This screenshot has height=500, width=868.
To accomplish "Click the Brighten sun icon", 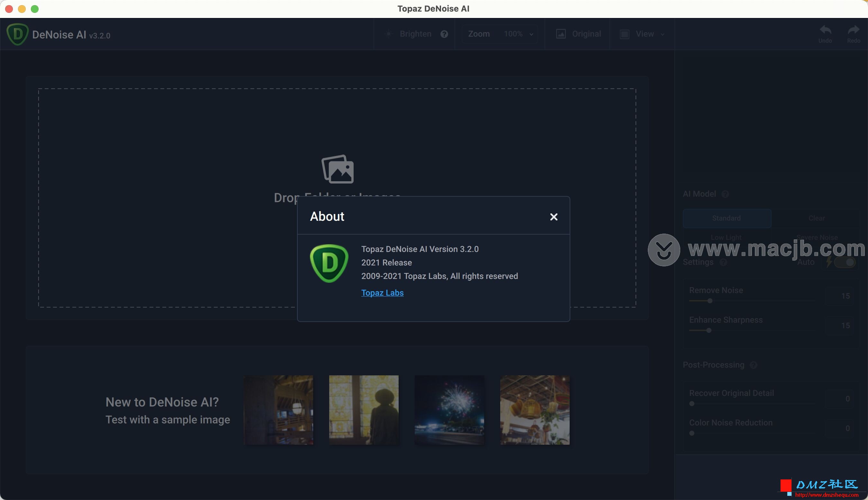I will coord(388,34).
